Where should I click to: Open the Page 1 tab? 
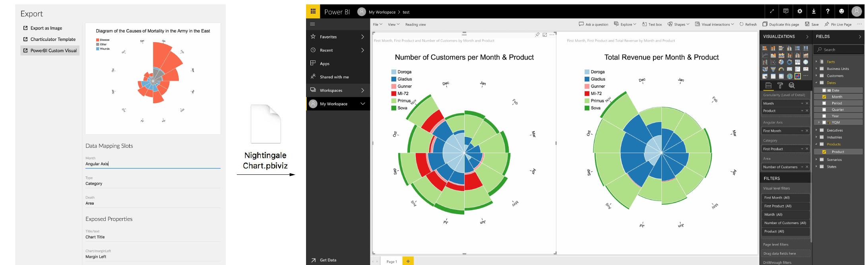point(391,261)
